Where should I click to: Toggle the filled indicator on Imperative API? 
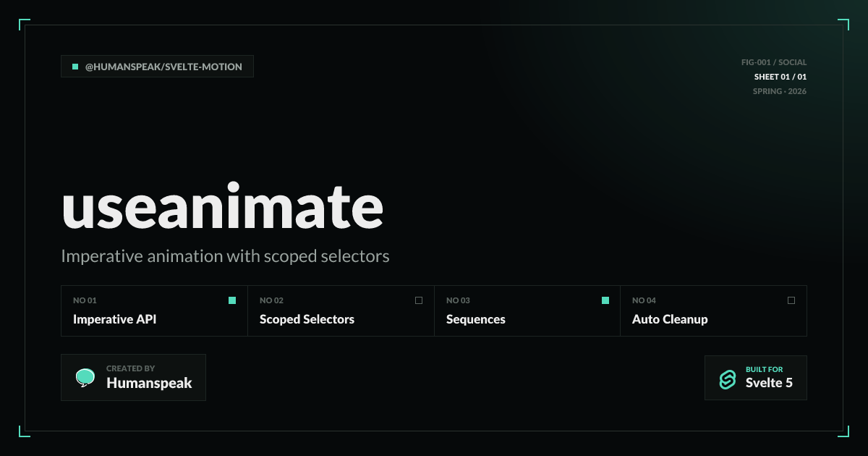tap(232, 300)
